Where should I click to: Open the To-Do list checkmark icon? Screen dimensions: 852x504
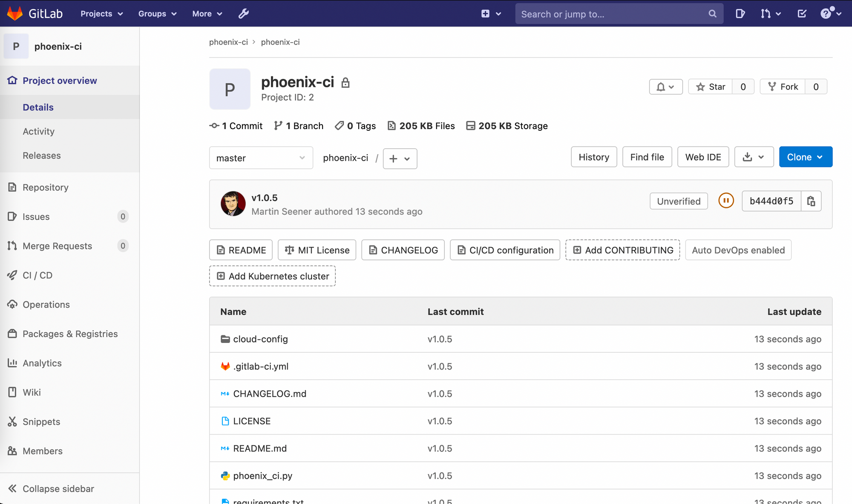pyautogui.click(x=802, y=14)
